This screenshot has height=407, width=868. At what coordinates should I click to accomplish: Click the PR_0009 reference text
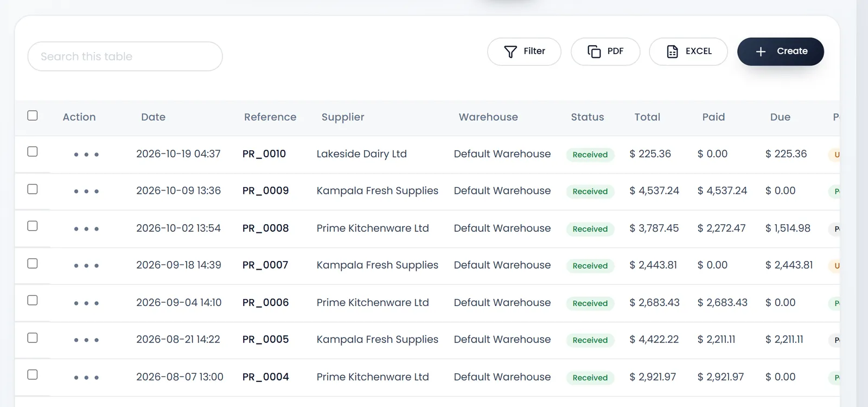pos(266,191)
